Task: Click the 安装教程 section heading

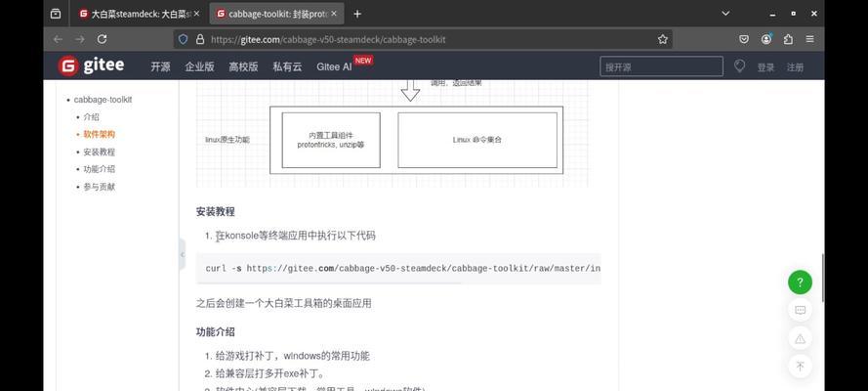Action: pos(216,211)
